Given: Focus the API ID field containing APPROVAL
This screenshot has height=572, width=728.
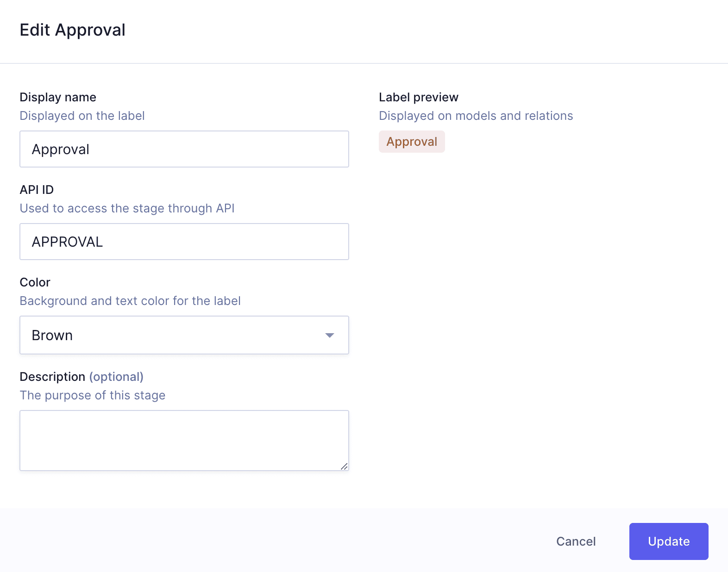Looking at the screenshot, I should 184,242.
